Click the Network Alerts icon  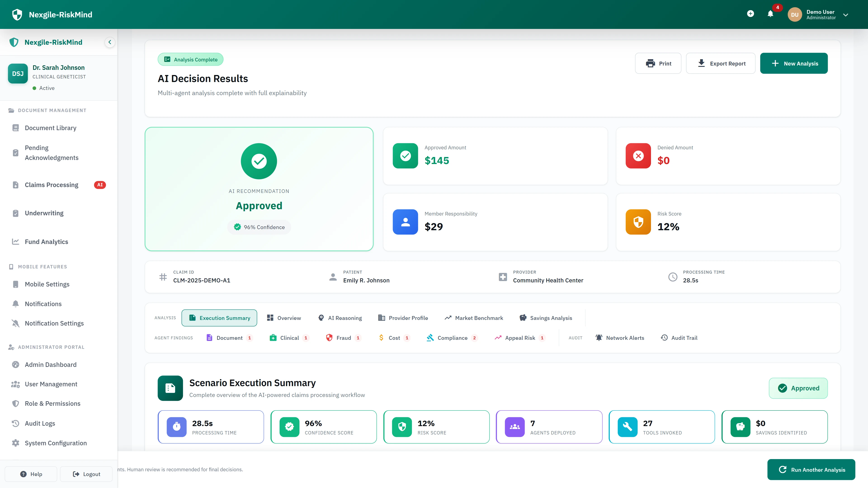pos(599,338)
